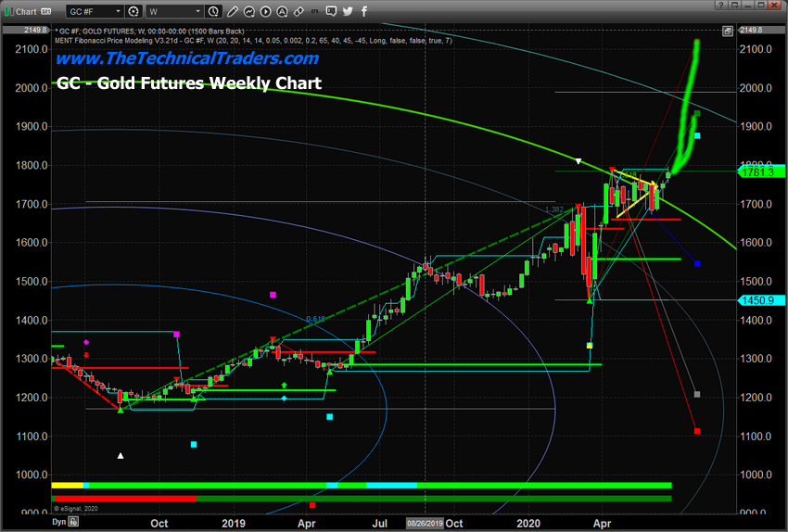788x532 pixels.
Task: Open the time template clock icon
Action: 213,11
